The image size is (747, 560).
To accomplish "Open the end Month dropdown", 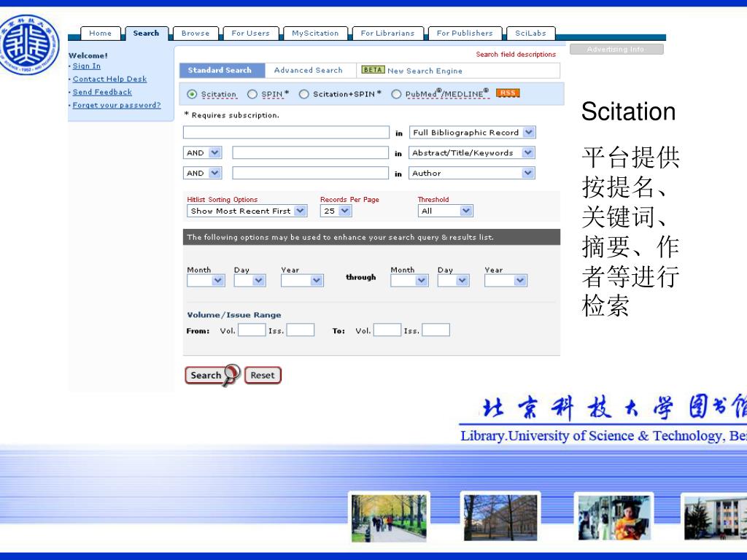I will click(x=409, y=281).
